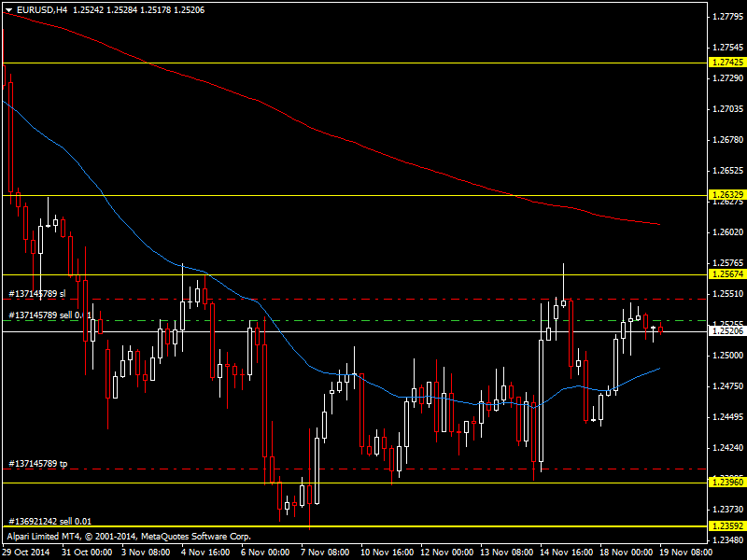Click the 1.25674 yellow price tag

pos(726,274)
